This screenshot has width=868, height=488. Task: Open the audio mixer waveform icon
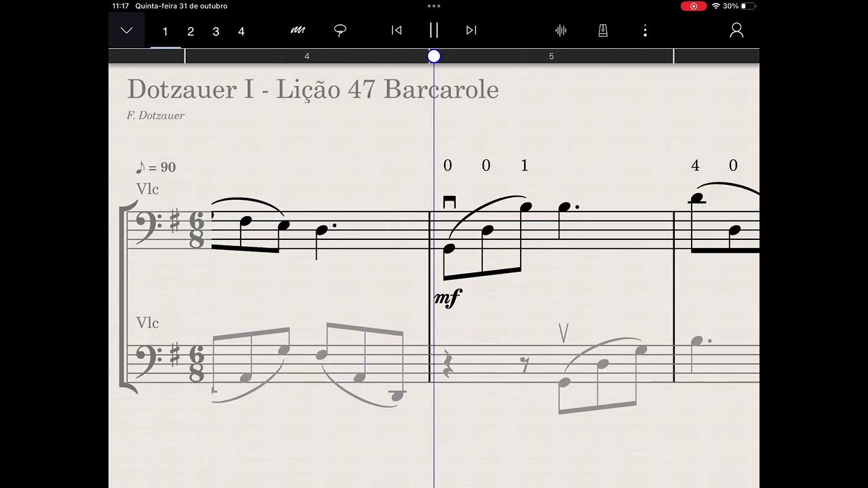point(561,30)
